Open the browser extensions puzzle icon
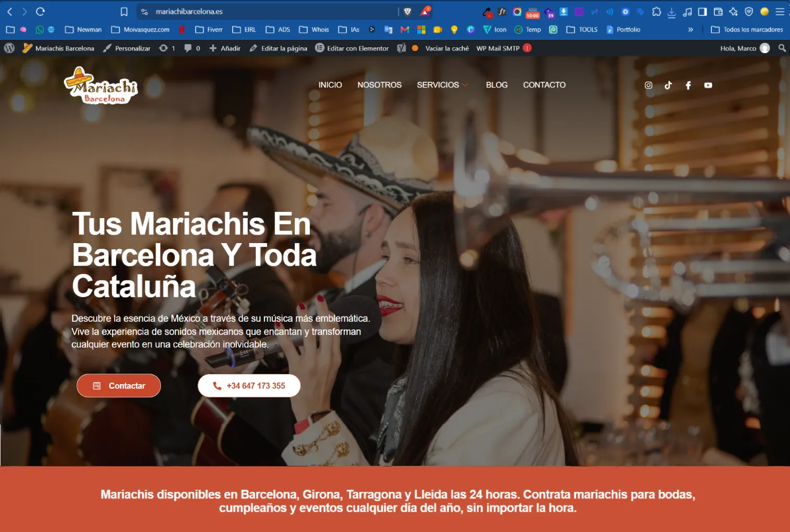The width and height of the screenshot is (790, 532). (657, 11)
